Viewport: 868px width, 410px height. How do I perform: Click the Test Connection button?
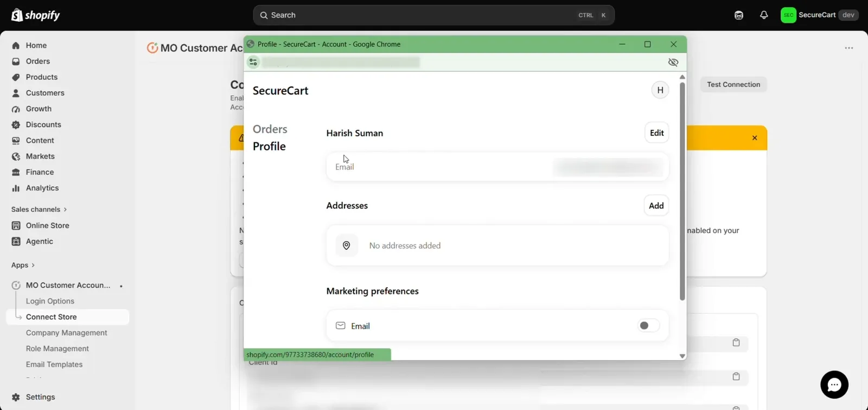(x=733, y=85)
